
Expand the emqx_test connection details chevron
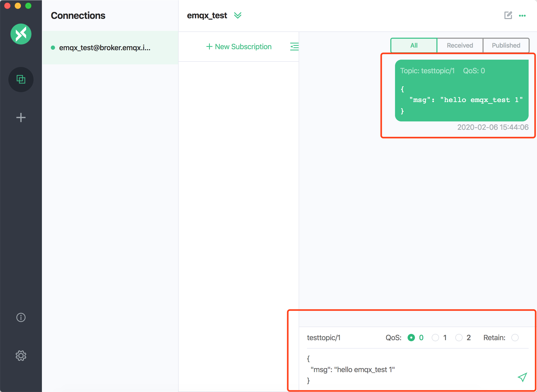[x=238, y=15]
